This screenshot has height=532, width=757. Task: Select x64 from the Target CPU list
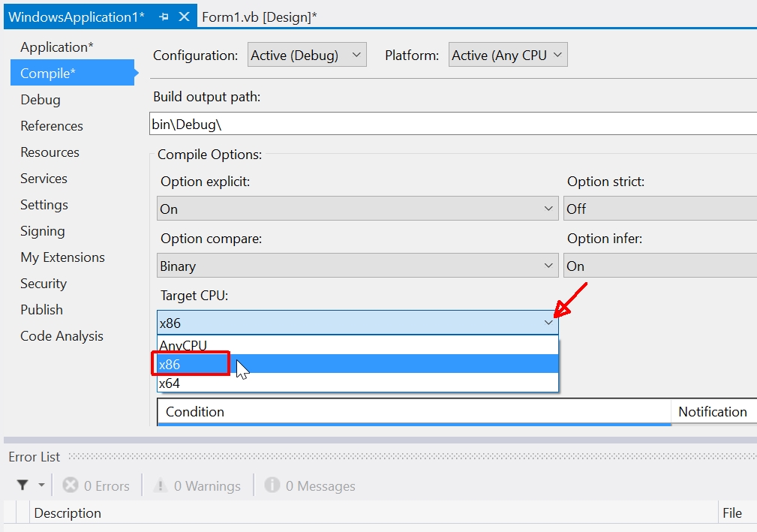pos(168,383)
